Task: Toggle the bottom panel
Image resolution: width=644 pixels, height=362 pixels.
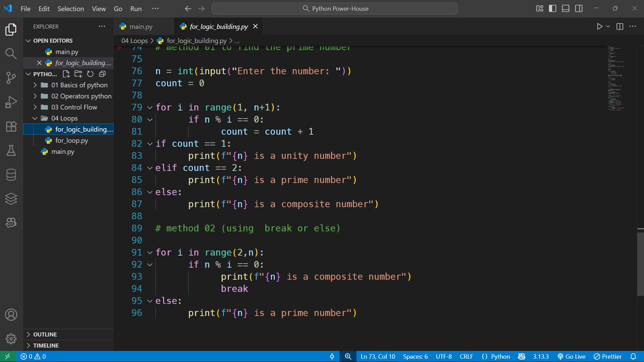Action: coord(566,9)
